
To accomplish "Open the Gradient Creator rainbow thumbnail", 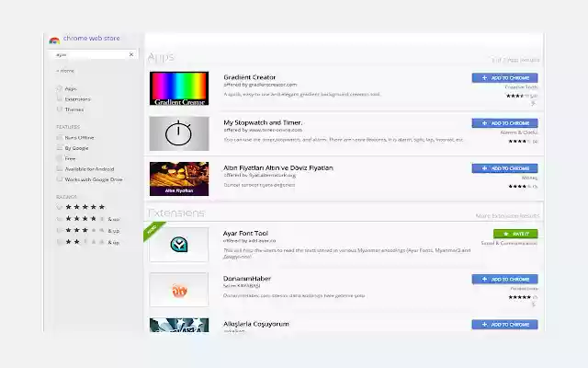I will coord(179,88).
